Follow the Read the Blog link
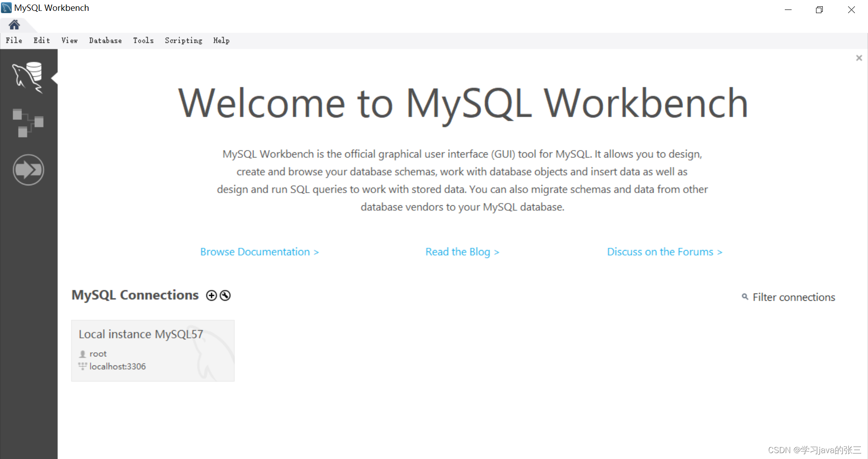 [x=462, y=252]
